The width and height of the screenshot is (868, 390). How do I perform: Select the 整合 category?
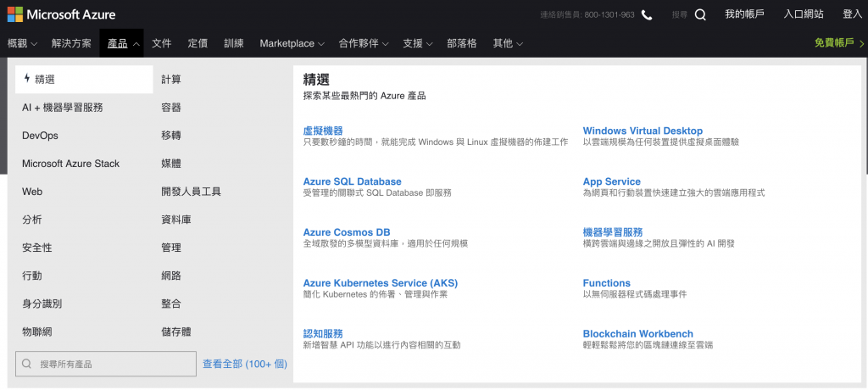pos(171,304)
